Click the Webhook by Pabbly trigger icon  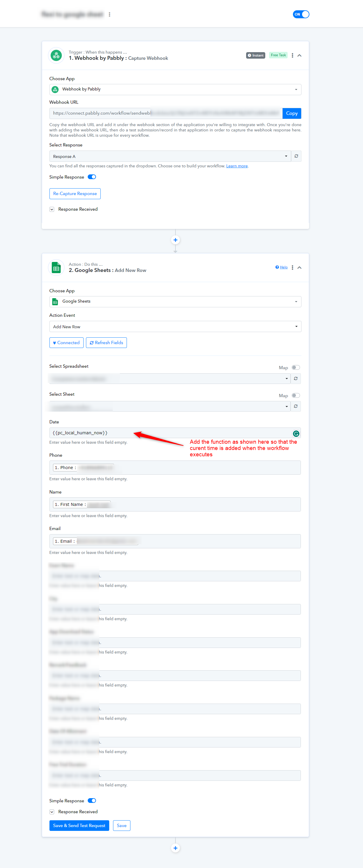[x=56, y=55]
